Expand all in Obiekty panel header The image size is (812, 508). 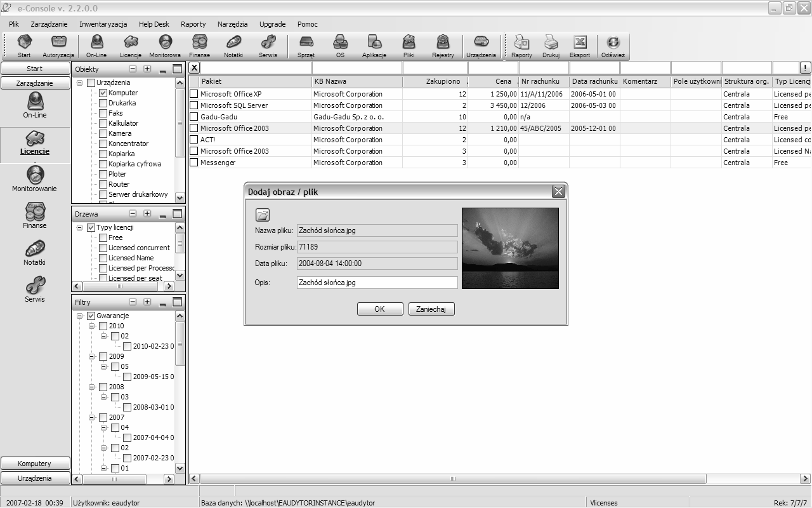(x=147, y=69)
